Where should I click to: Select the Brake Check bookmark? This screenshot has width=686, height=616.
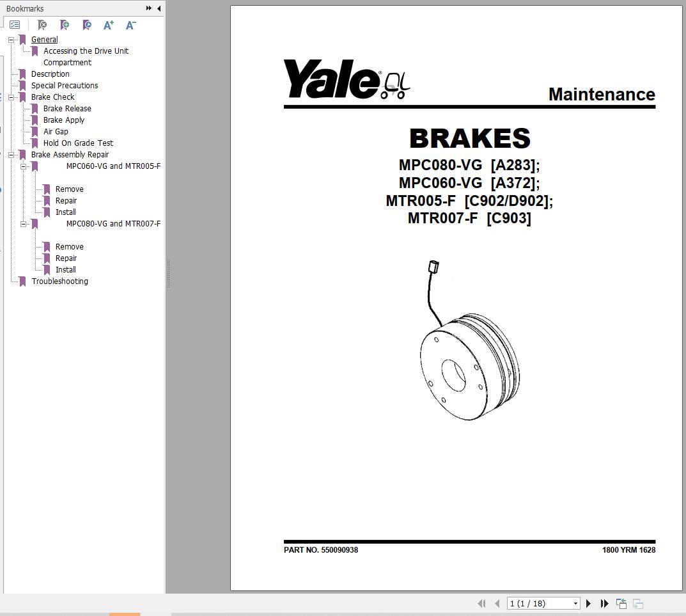(52, 97)
